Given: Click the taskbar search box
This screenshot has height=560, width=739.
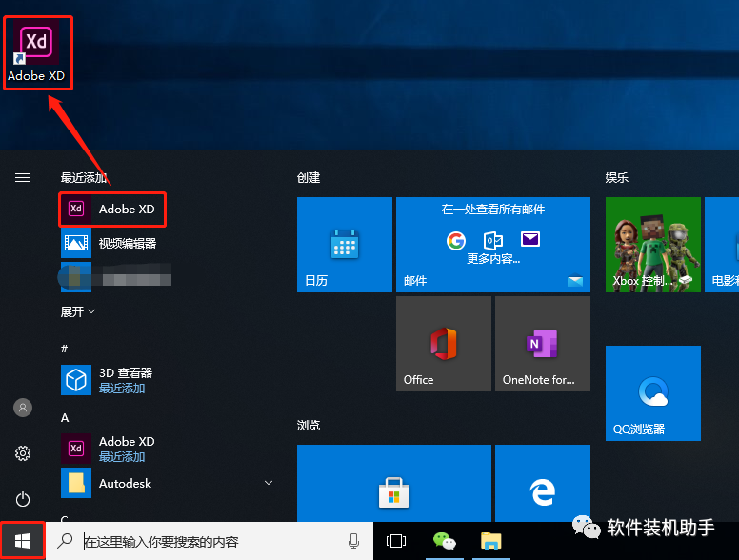Looking at the screenshot, I should coord(210,541).
